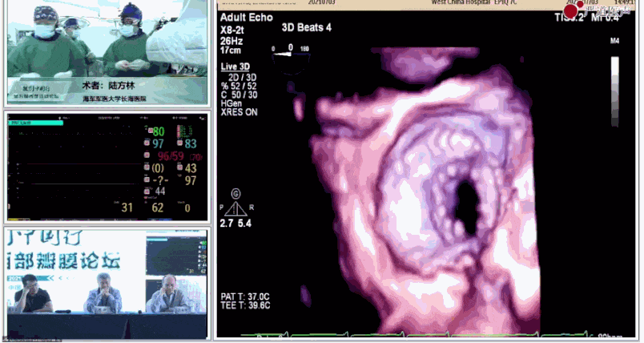Click the cyan alert banner on patient monitor
The image size is (644, 343).
coord(35,123)
